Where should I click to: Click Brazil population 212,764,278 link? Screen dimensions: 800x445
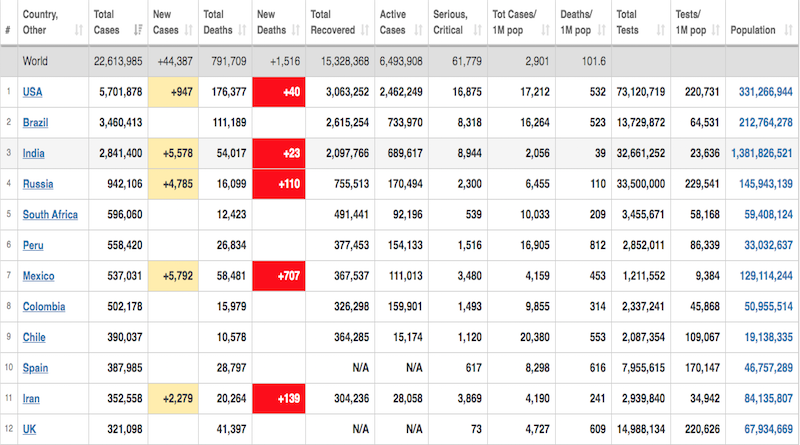tap(766, 123)
